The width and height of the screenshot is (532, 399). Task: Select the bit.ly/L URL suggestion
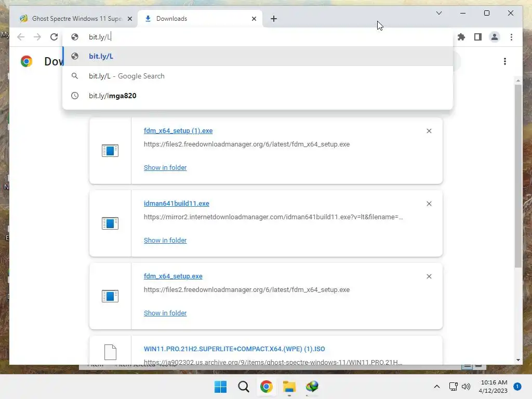258,56
